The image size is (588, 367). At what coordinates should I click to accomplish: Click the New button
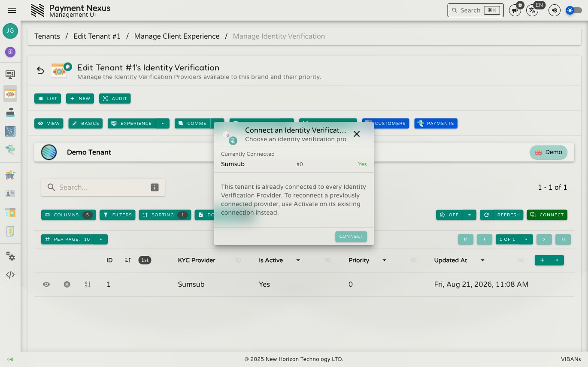click(x=80, y=98)
